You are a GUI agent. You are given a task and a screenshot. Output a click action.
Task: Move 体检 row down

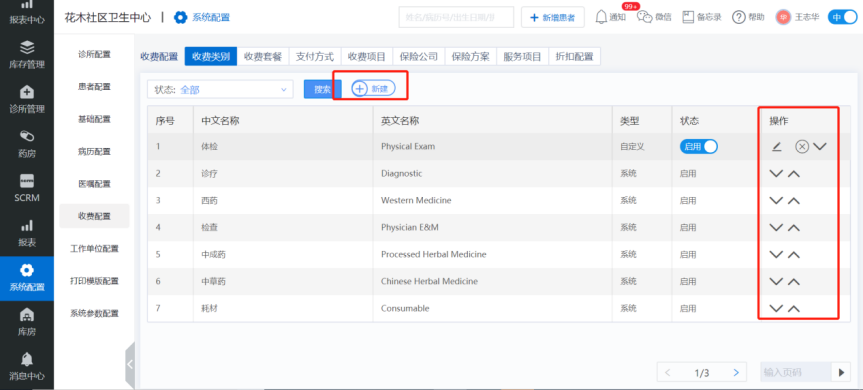click(820, 146)
